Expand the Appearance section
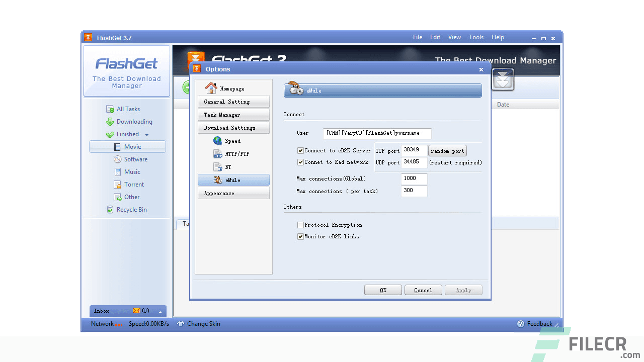Viewport: 644px width, 362px height. (233, 193)
